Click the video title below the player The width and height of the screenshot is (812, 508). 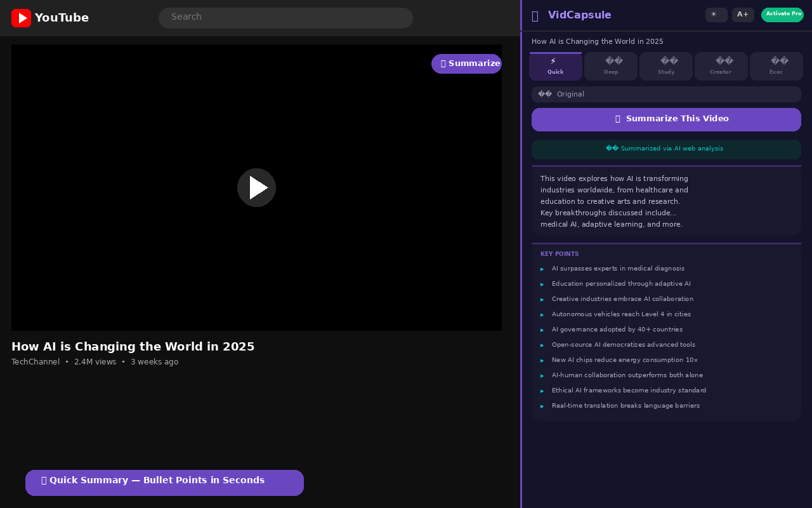coord(133,347)
